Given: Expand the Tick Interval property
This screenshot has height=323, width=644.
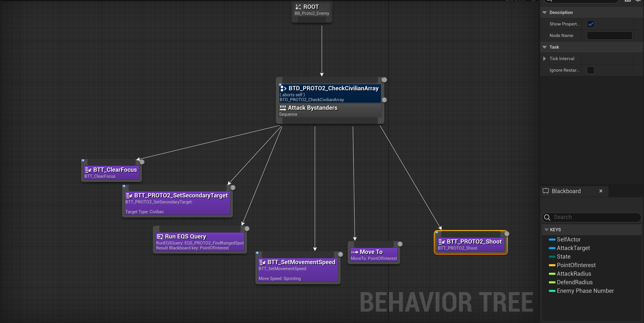Looking at the screenshot, I should click(545, 59).
